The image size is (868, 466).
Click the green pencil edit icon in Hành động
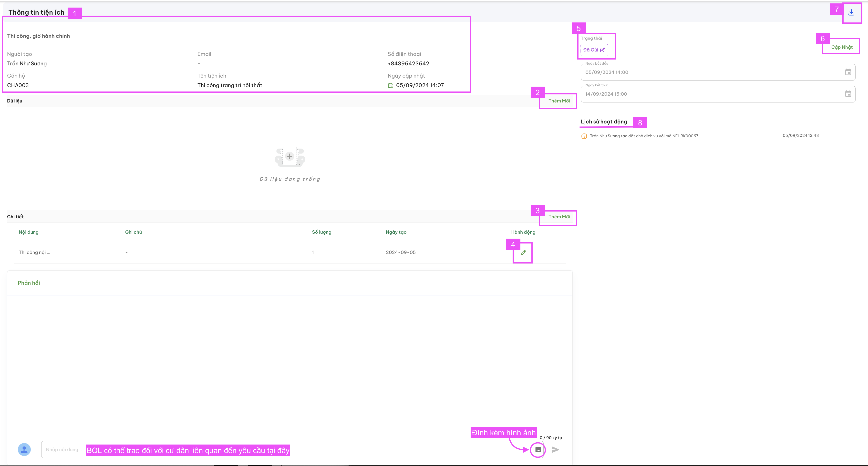[523, 252]
